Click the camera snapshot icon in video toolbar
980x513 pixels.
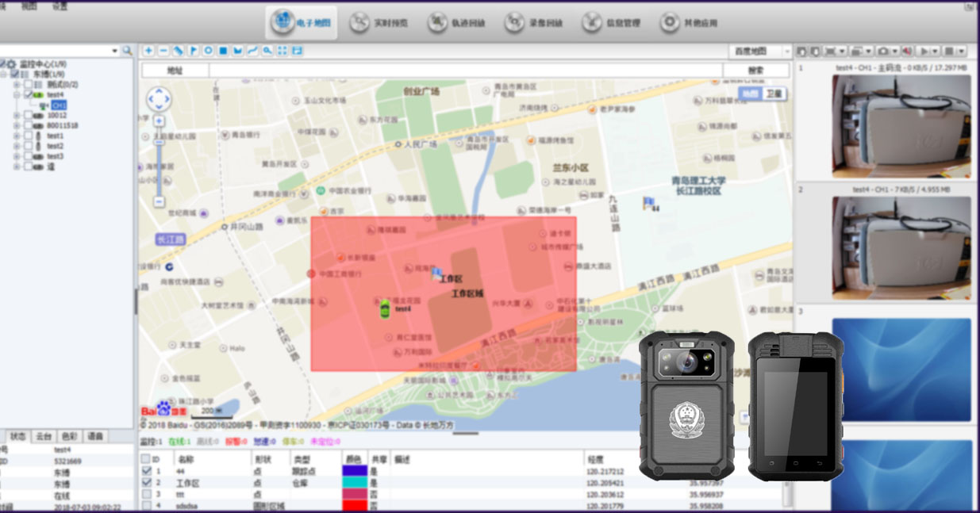pyautogui.click(x=883, y=51)
